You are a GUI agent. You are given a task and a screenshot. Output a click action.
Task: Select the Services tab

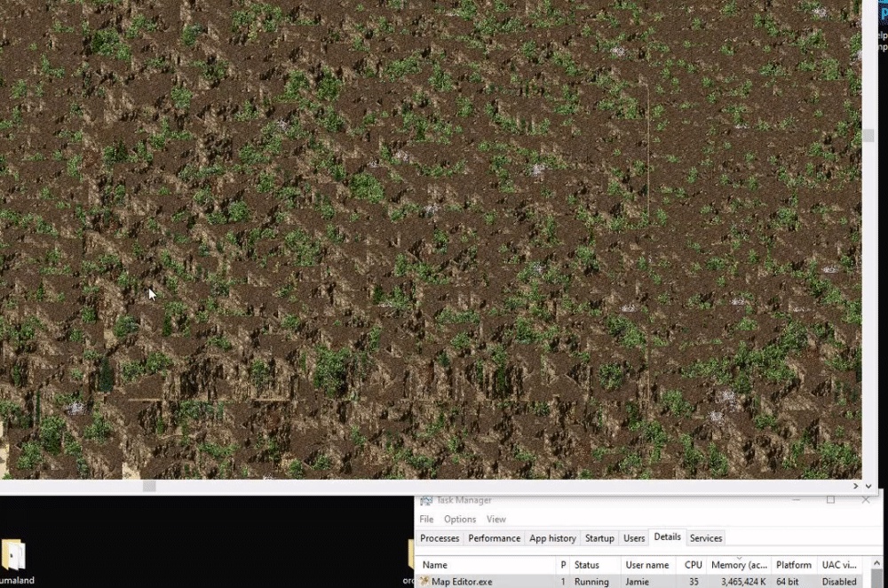click(706, 538)
